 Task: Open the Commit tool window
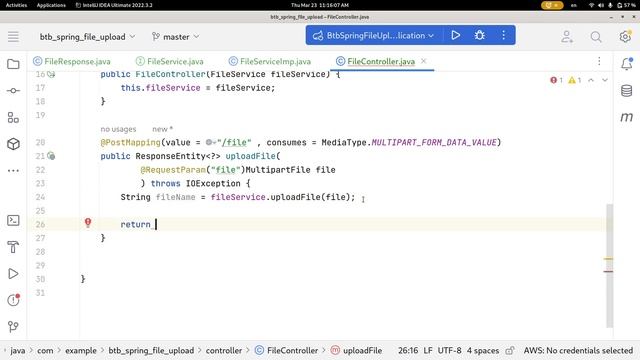click(x=13, y=91)
